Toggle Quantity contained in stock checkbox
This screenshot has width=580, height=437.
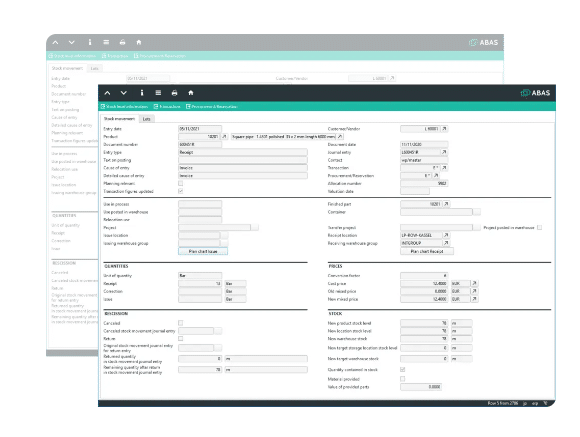[x=402, y=369]
